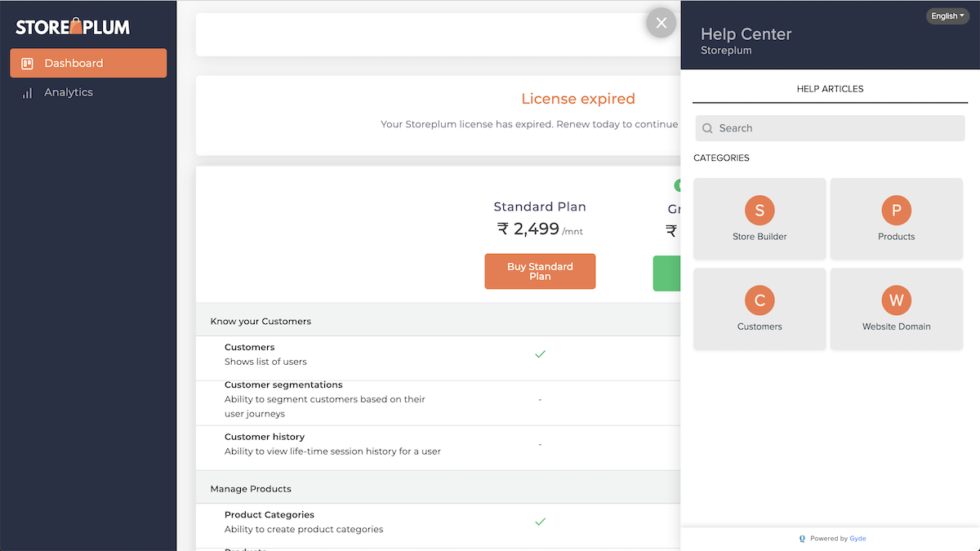The image size is (980, 551).
Task: Open the Store Builder category icon
Action: 759,211
